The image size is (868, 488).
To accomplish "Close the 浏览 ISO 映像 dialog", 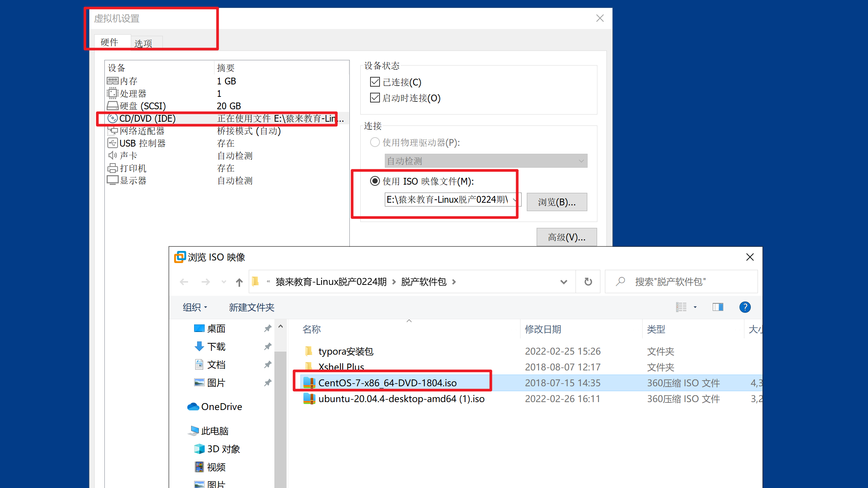I will click(x=750, y=257).
